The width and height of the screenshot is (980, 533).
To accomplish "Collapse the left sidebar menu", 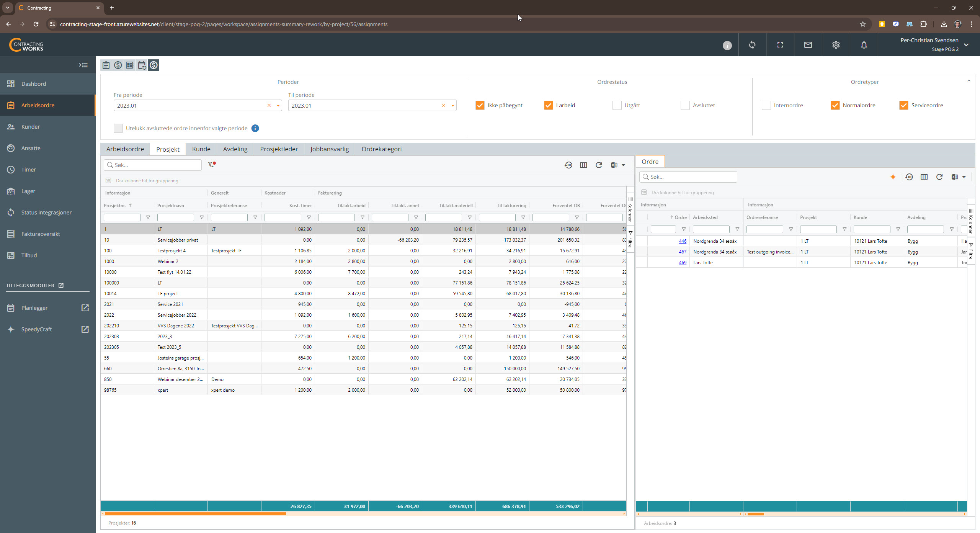I will [83, 65].
